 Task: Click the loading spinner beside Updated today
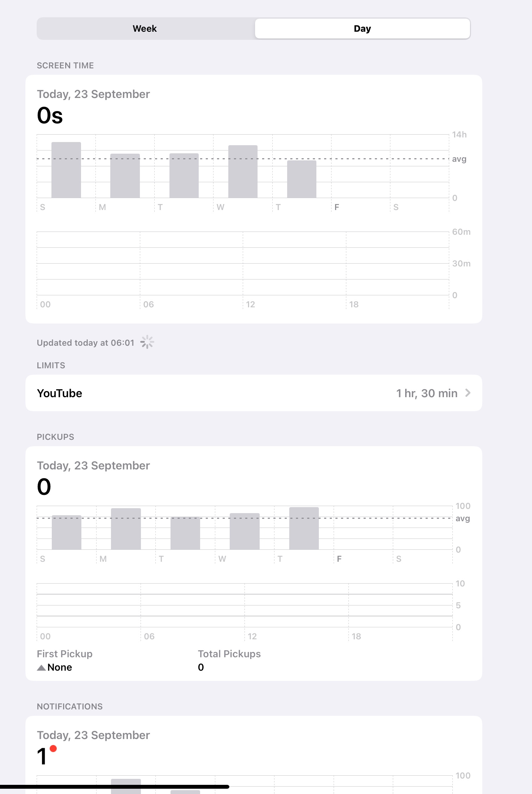147,342
